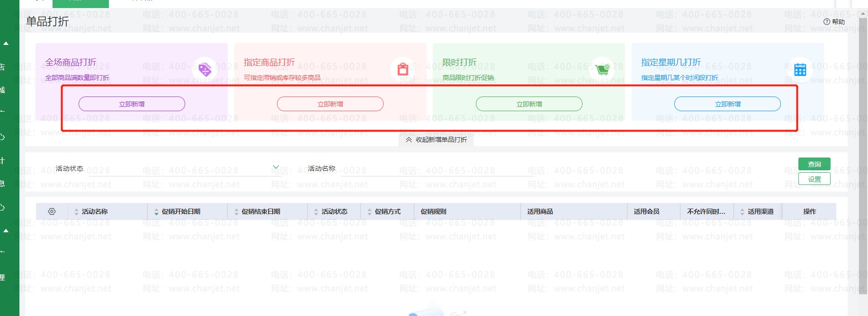Click the shopping cart icon on 限时打折 card
Screen dimensions: 868x316
tap(602, 70)
